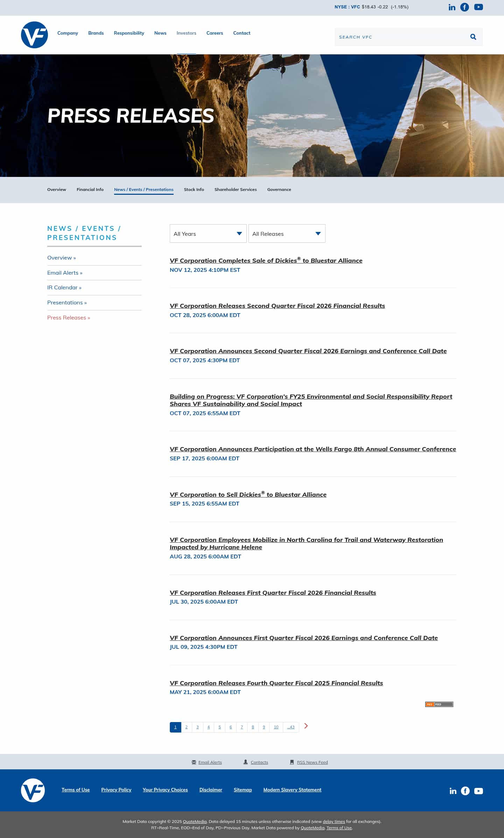Click the search magnifier icon
Image resolution: width=504 pixels, height=838 pixels.
click(x=473, y=37)
